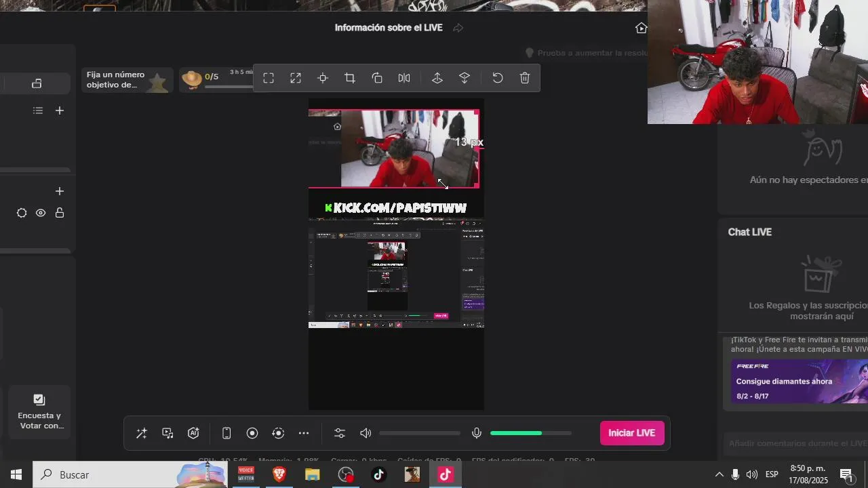Open the AI tools hexagon icon

(x=193, y=433)
